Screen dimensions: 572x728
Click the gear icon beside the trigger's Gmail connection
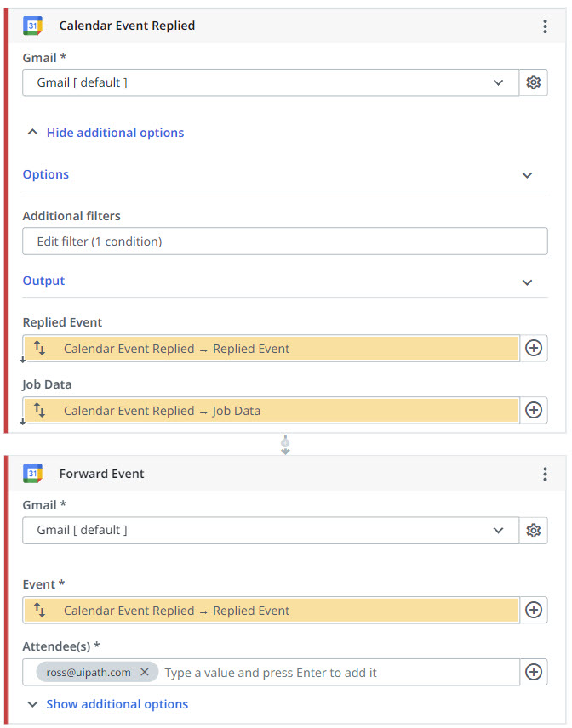(x=534, y=82)
